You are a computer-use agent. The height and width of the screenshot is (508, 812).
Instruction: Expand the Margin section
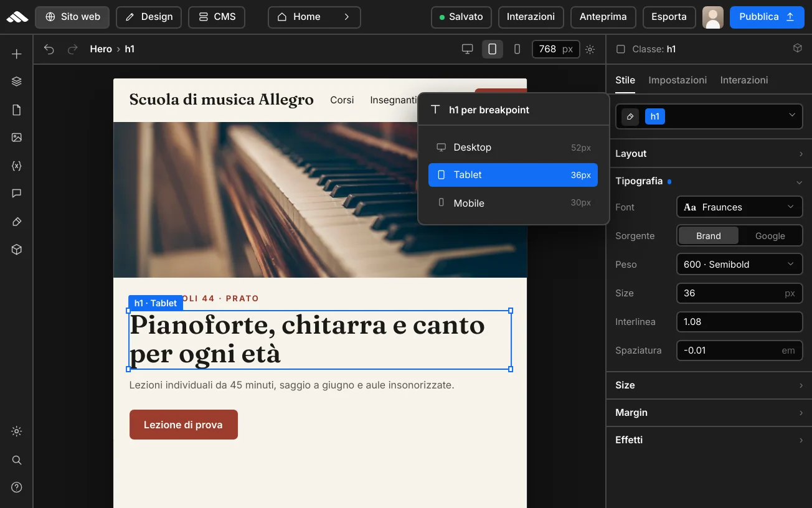click(x=709, y=413)
